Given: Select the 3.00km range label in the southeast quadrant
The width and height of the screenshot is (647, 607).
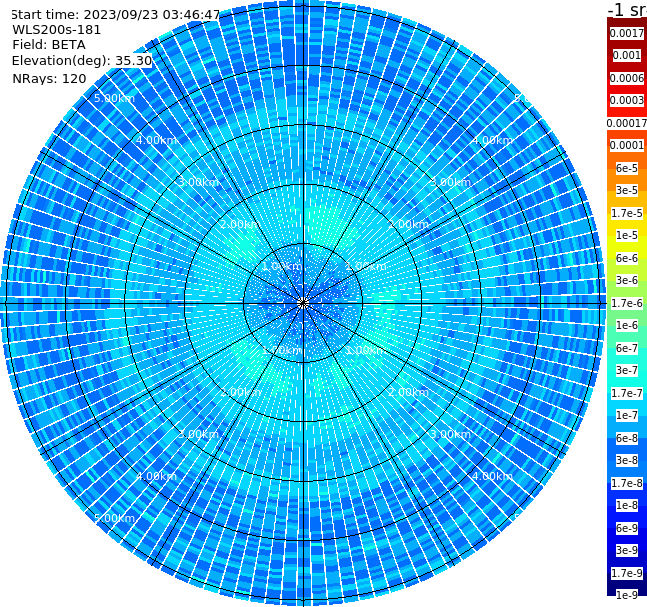Looking at the screenshot, I should [451, 434].
